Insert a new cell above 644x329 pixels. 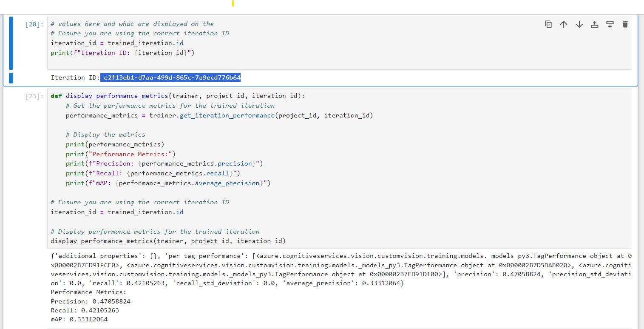pos(594,24)
